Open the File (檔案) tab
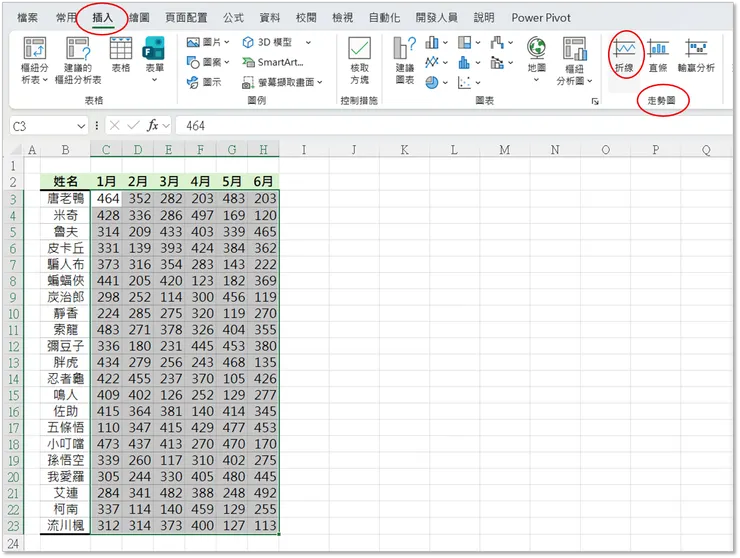Image resolution: width=740 pixels, height=558 pixels. (x=27, y=18)
